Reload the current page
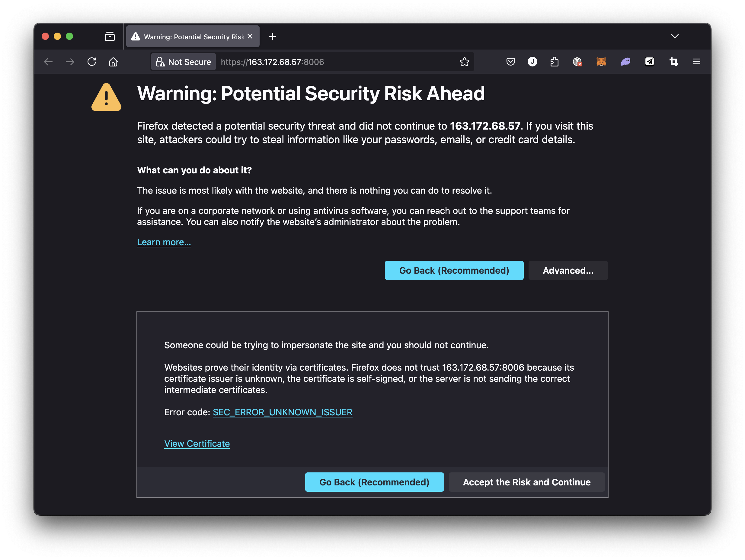Screen dimensions: 745x560 click(91, 62)
